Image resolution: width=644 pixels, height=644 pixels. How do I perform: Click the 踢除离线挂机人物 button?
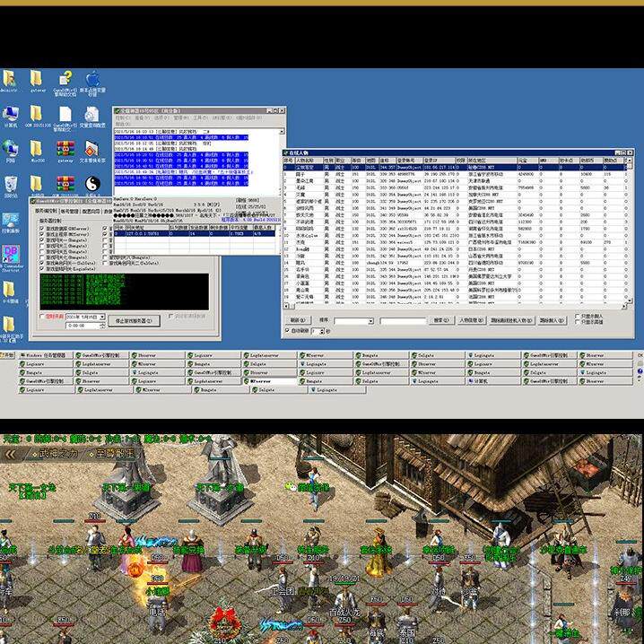click(x=512, y=320)
